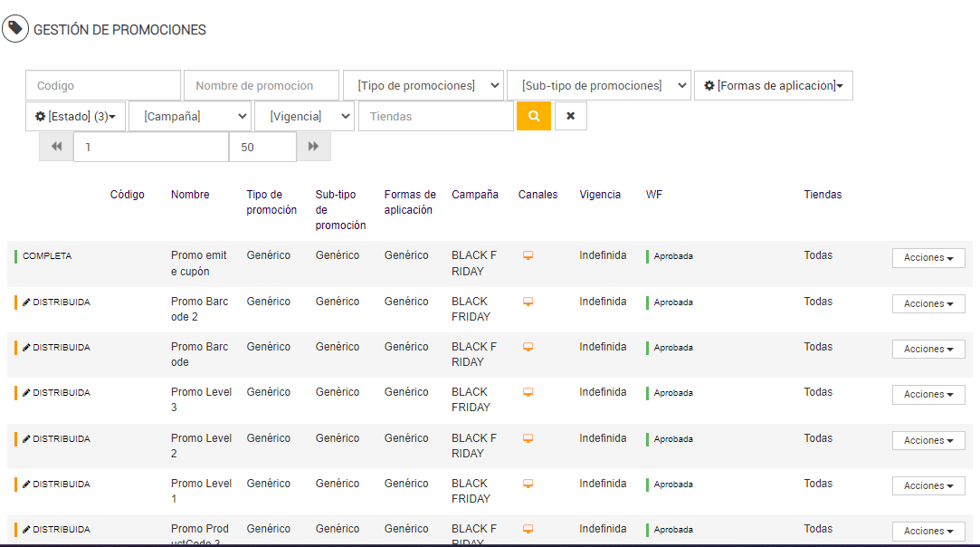
Task: Expand the Formas de aplicación filter
Action: [x=774, y=85]
